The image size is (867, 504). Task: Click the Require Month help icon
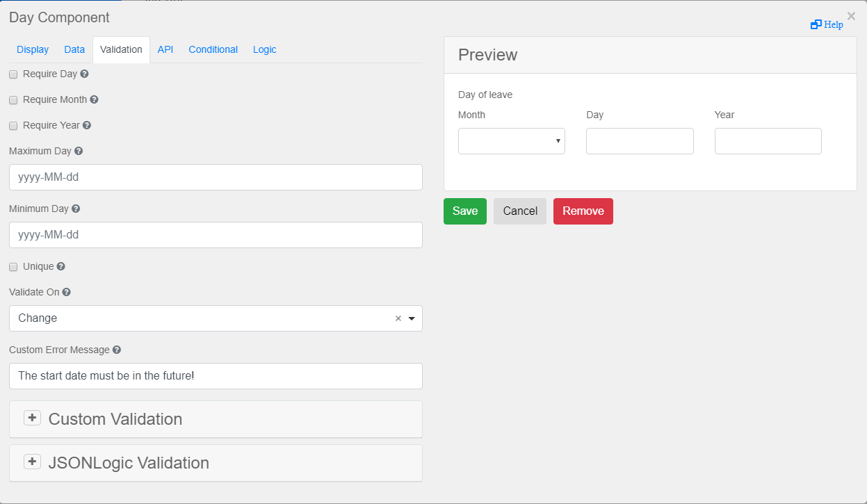(x=96, y=99)
